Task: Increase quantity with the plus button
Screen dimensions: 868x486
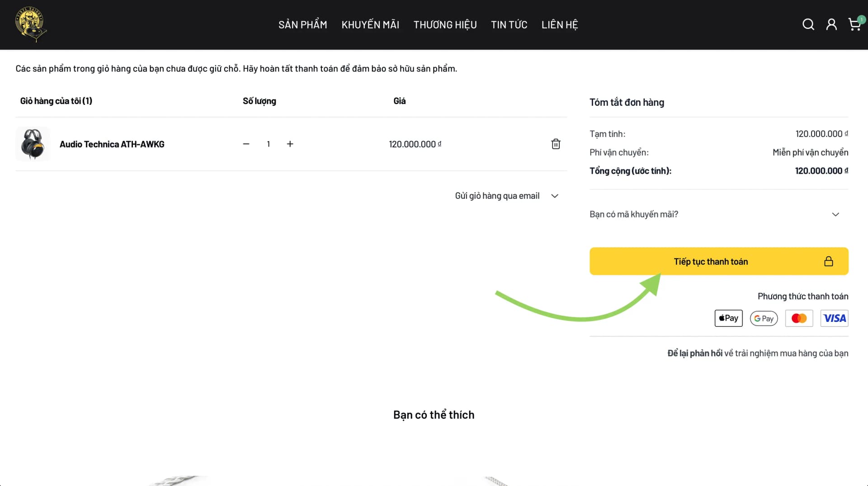Action: pos(290,144)
